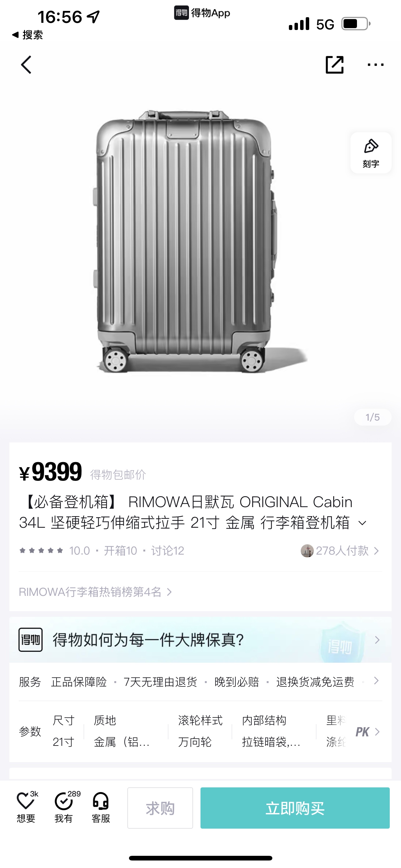Expand the 服务 row arrow
401x868 pixels.
(376, 681)
